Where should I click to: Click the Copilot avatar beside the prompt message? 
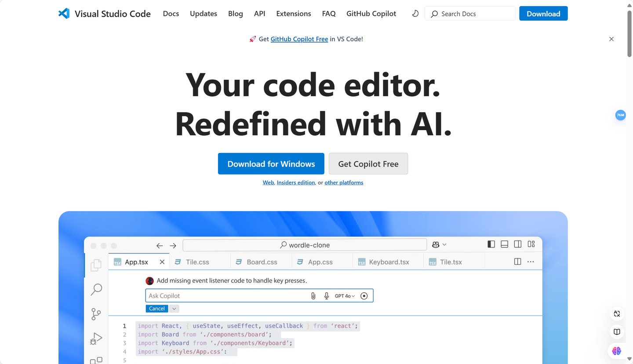[x=149, y=280]
